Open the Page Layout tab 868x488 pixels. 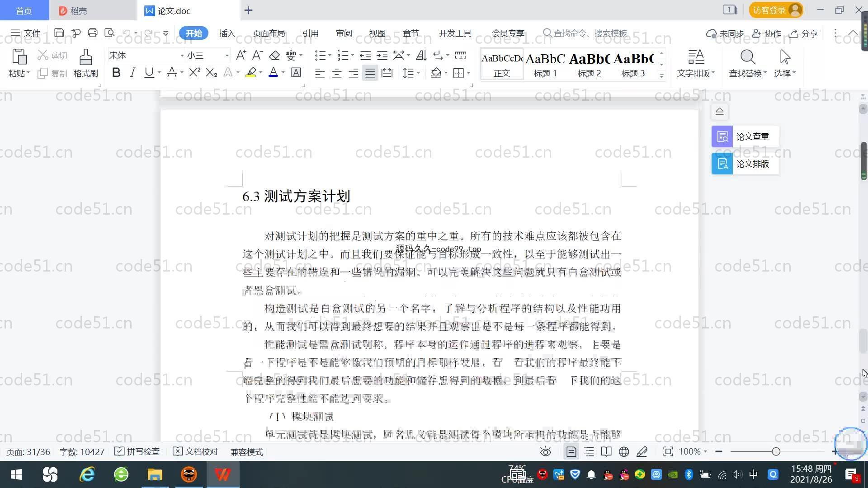[x=269, y=33]
